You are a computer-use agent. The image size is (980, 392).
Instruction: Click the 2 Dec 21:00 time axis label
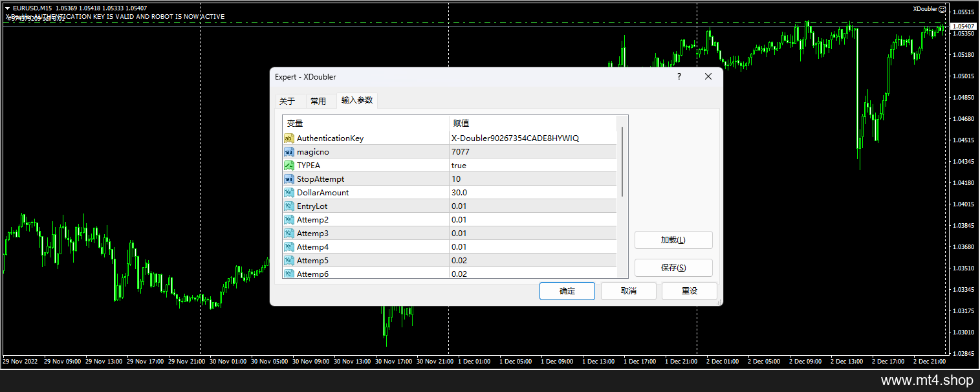coord(929,362)
